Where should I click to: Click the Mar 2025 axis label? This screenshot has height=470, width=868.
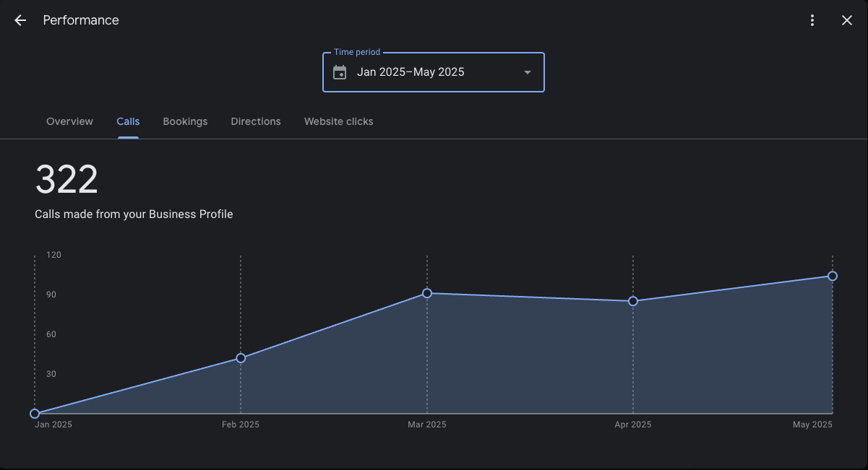pyautogui.click(x=427, y=425)
